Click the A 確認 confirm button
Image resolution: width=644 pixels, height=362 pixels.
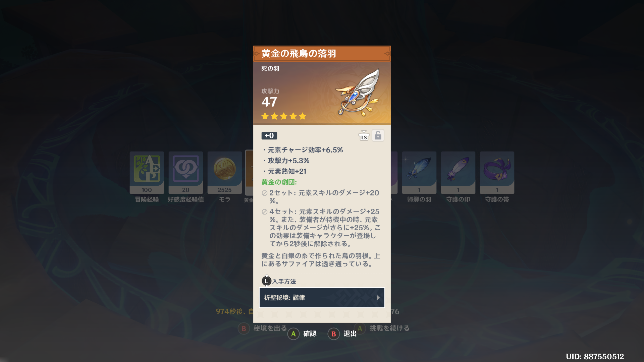click(302, 334)
